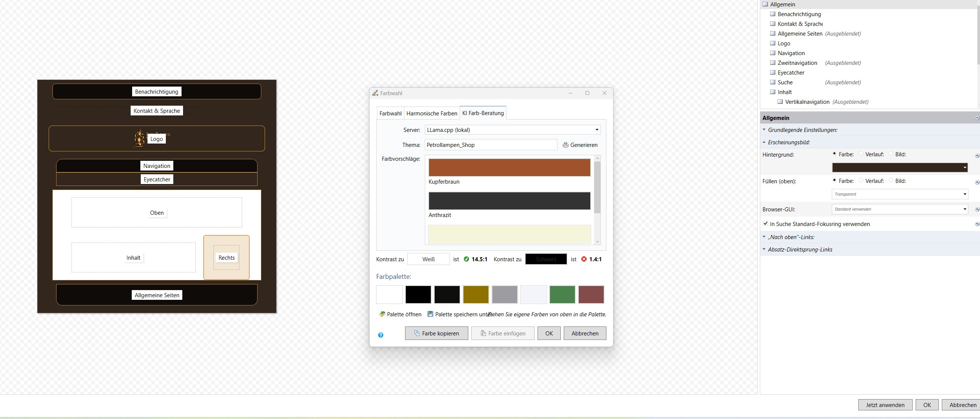Screen dimensions: 980x419
Task: Click Abbrechen in the Farbwahl dialog
Action: [x=585, y=333]
